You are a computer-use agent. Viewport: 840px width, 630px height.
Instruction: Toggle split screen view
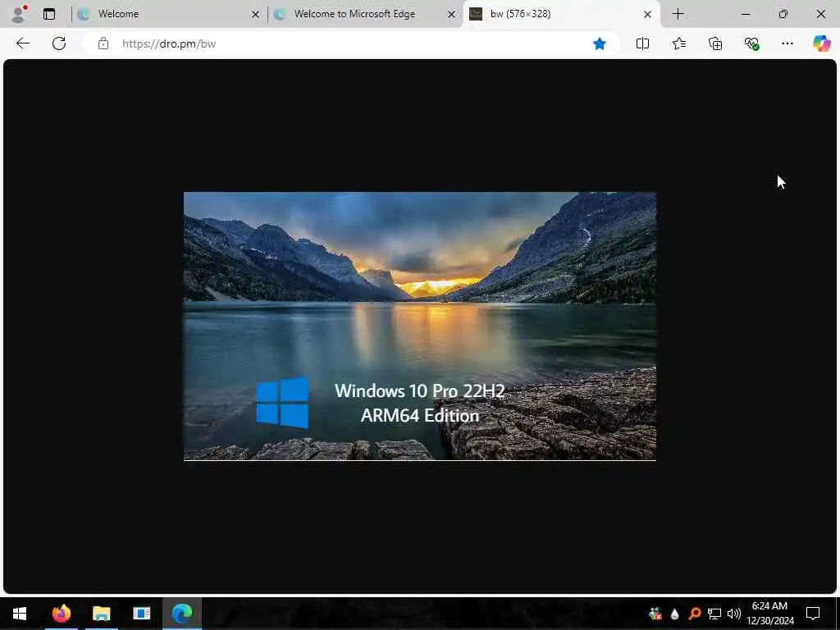(642, 43)
